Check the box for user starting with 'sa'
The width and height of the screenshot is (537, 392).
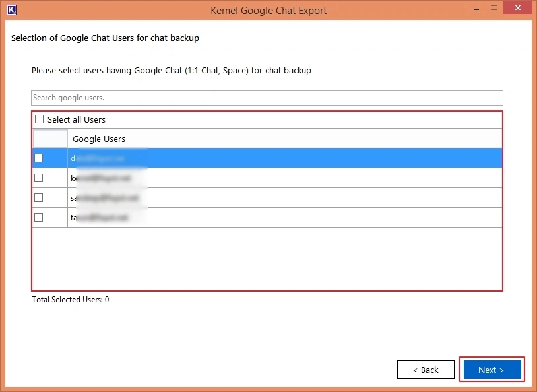[39, 198]
